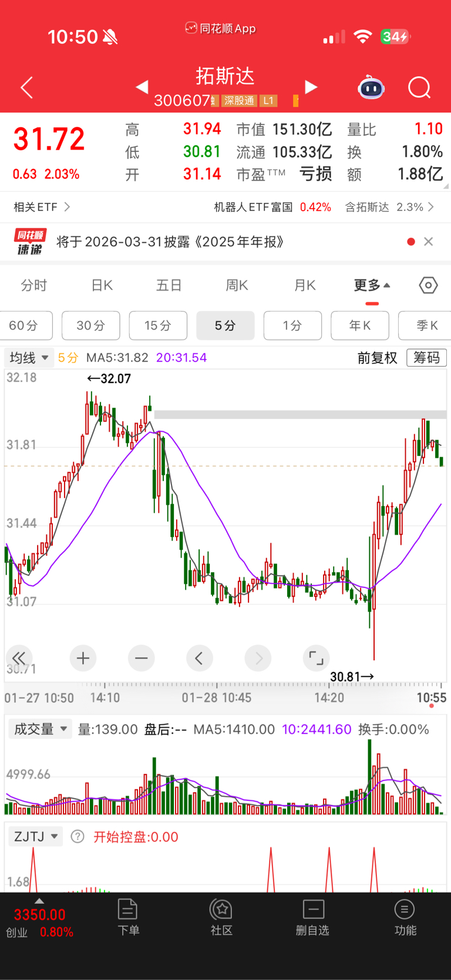
Task: Select 30分 period
Action: click(x=91, y=326)
